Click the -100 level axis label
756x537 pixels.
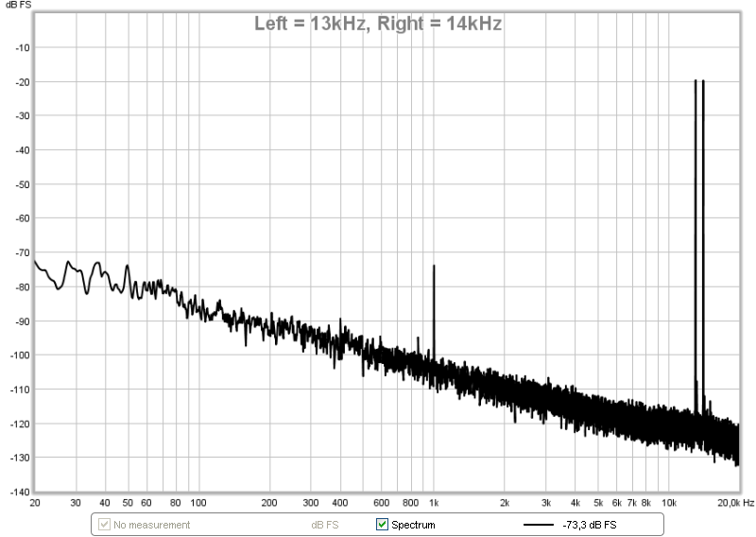pos(20,355)
